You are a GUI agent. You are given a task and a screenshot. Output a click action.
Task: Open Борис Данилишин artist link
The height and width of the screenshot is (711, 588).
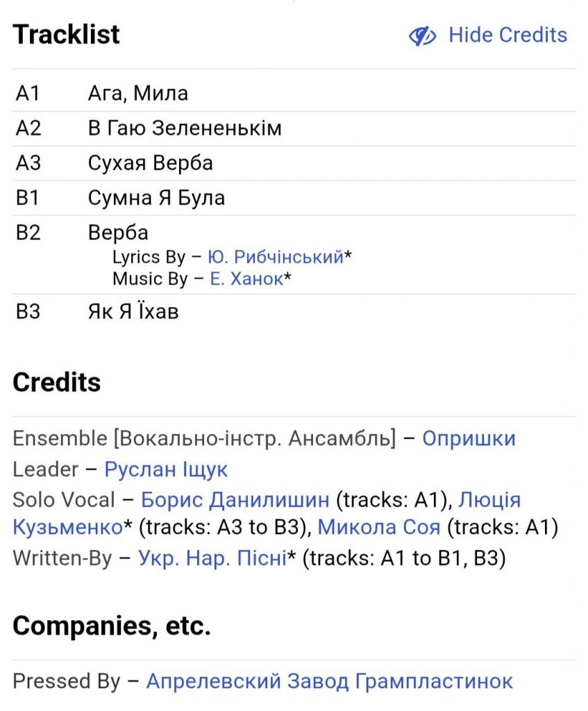point(235,499)
